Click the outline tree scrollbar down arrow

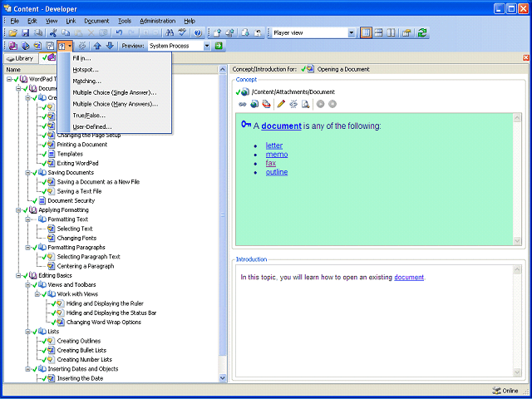click(x=223, y=377)
